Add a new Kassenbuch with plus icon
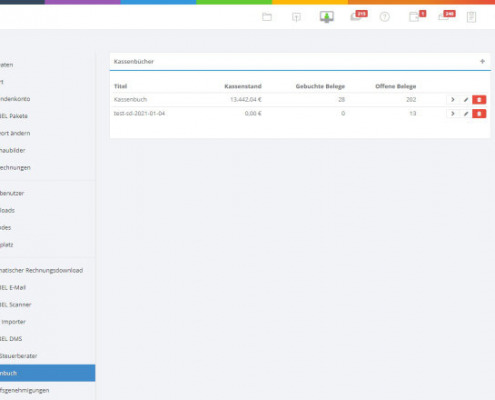This screenshot has height=400, width=495. pos(482,61)
